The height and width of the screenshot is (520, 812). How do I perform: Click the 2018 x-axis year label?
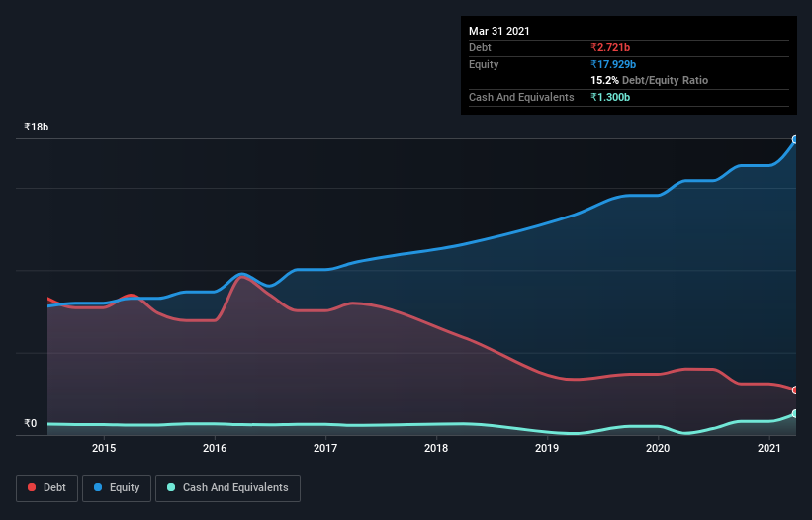pos(436,448)
